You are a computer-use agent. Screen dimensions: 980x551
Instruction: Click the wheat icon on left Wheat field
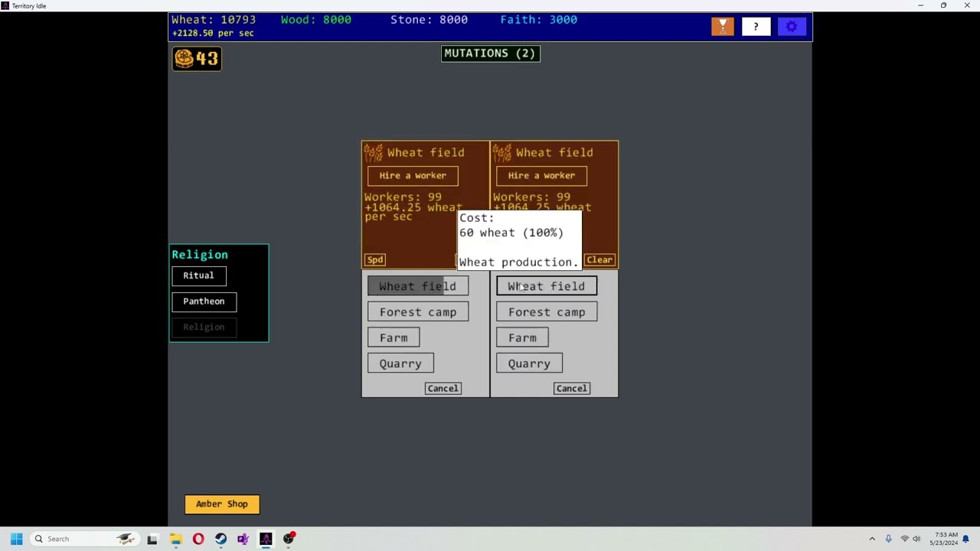374,153
